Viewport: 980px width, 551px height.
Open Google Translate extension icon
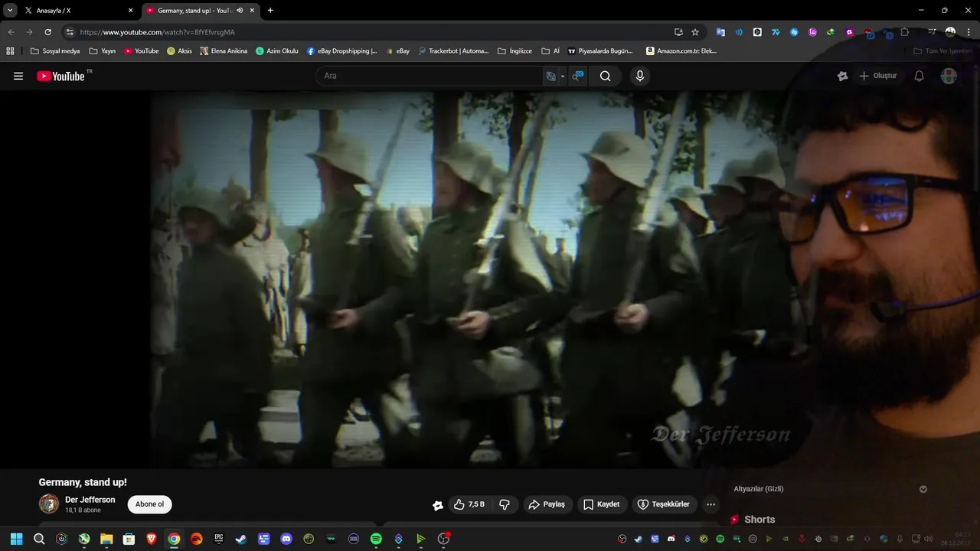[x=720, y=32]
